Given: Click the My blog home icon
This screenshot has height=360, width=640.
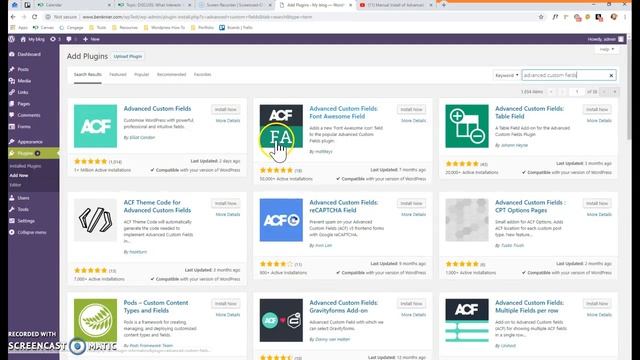Looking at the screenshot, I should pyautogui.click(x=23, y=39).
